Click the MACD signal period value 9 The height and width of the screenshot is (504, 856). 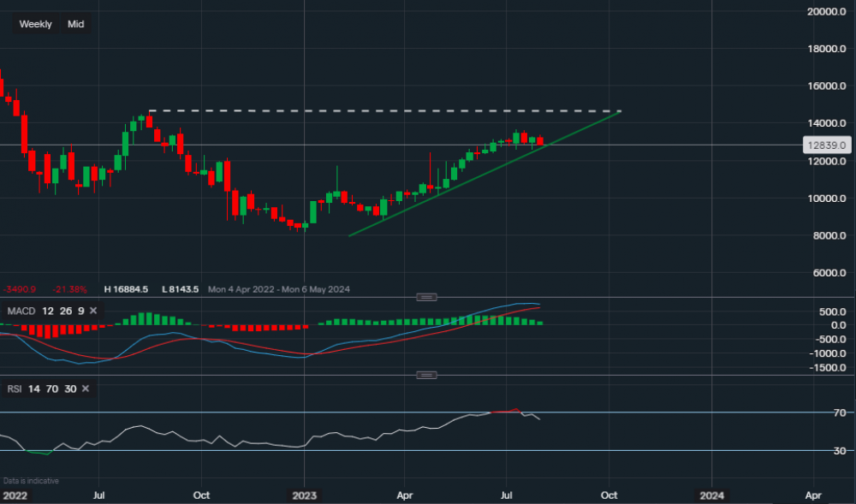click(x=80, y=311)
